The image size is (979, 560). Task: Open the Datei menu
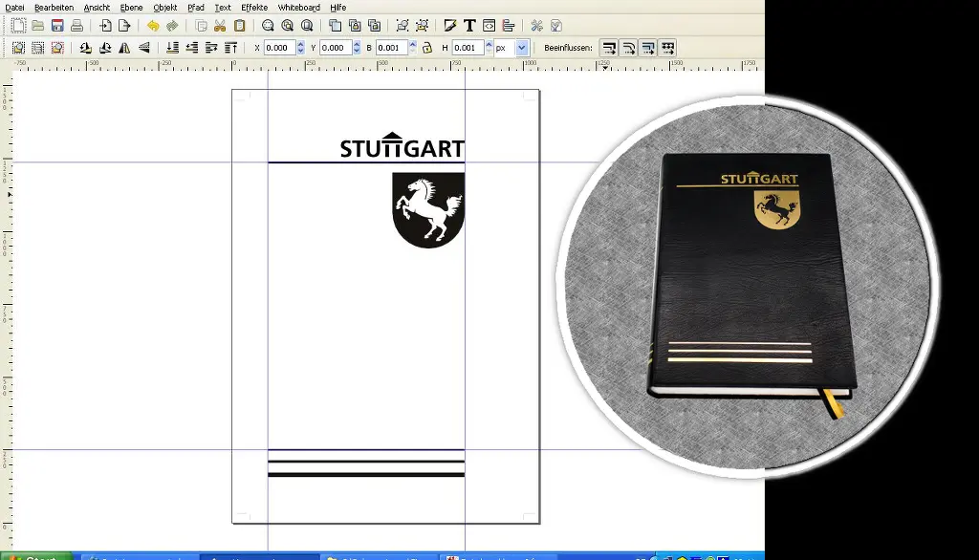[x=14, y=8]
